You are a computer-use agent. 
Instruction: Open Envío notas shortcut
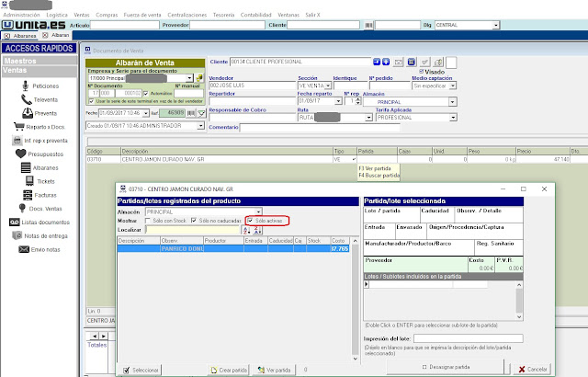click(x=45, y=250)
